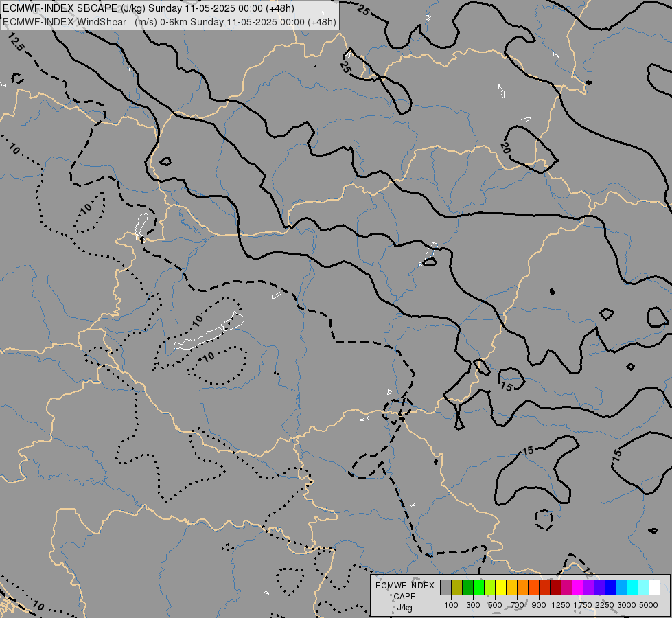Image resolution: width=672 pixels, height=618 pixels.
Task: Click the olive swatch in the CAPE legend
Action: click(457, 588)
